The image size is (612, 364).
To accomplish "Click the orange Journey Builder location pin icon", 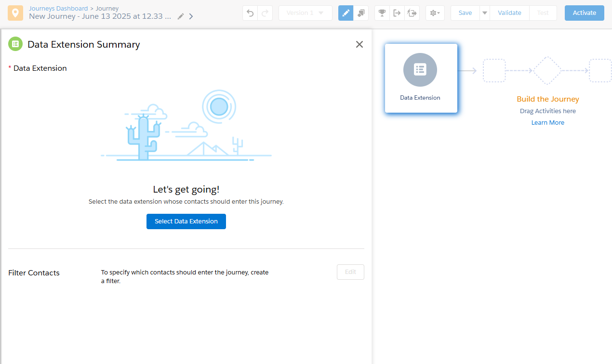I will (15, 13).
